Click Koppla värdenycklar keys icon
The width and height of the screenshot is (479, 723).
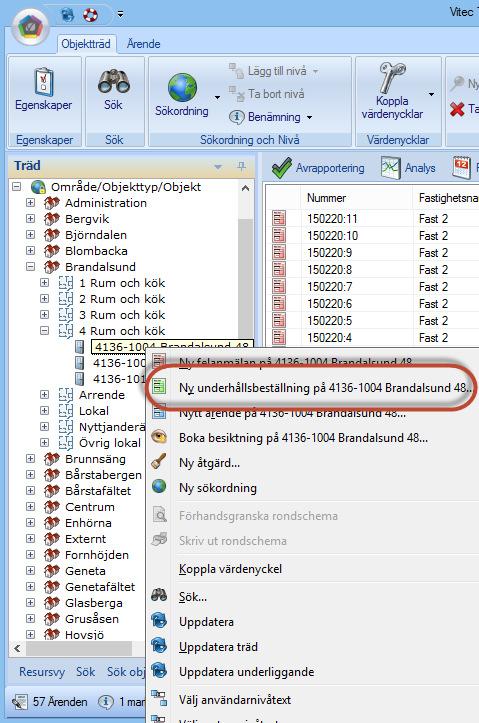click(x=392, y=77)
